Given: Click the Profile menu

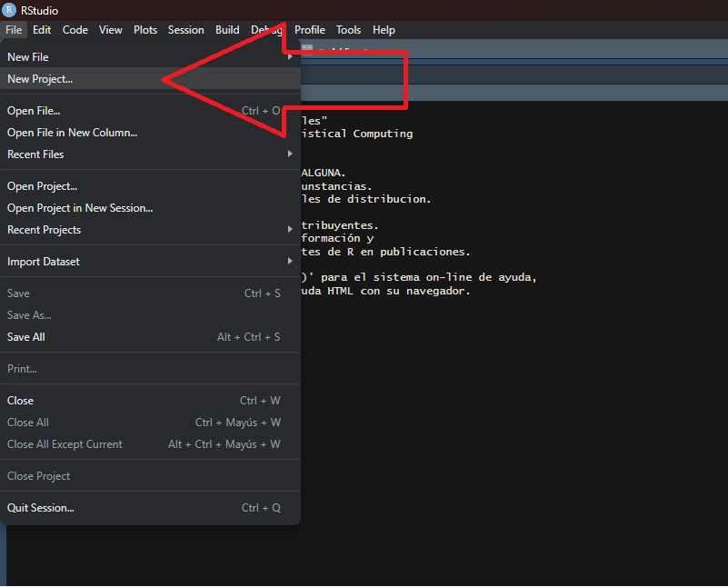Looking at the screenshot, I should (x=309, y=30).
